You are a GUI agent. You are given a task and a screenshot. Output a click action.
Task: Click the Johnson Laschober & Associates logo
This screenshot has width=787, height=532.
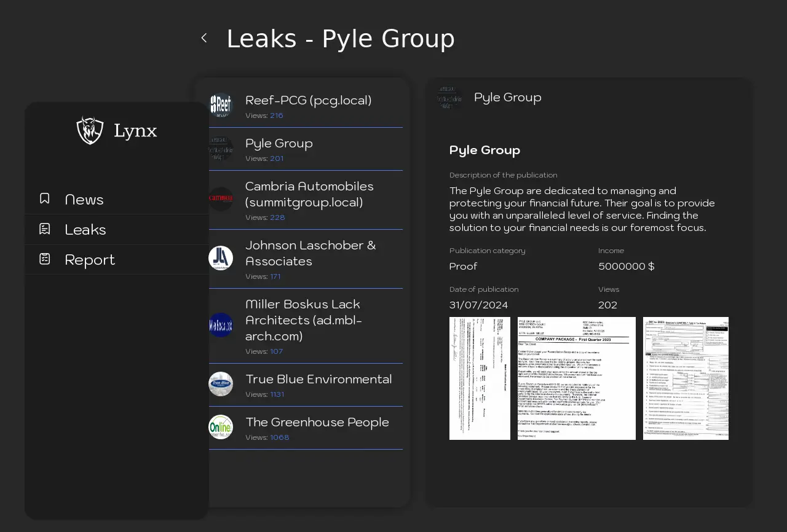tap(221, 258)
